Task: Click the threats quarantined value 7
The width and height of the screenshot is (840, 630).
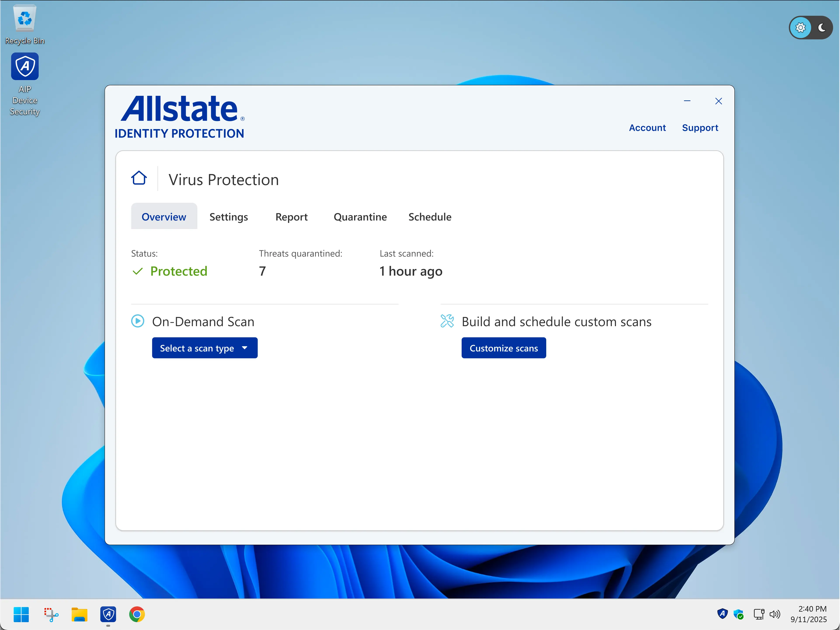Action: (x=262, y=271)
